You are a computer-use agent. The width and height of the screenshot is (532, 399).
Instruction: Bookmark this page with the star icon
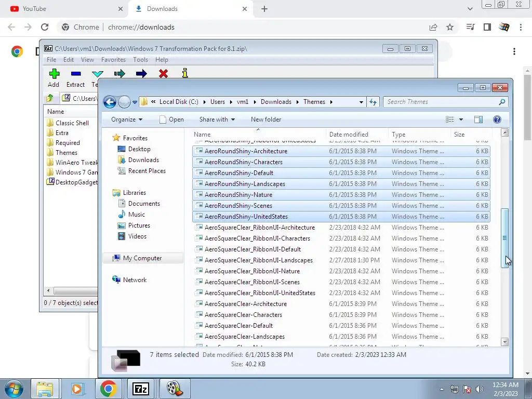[x=450, y=27]
